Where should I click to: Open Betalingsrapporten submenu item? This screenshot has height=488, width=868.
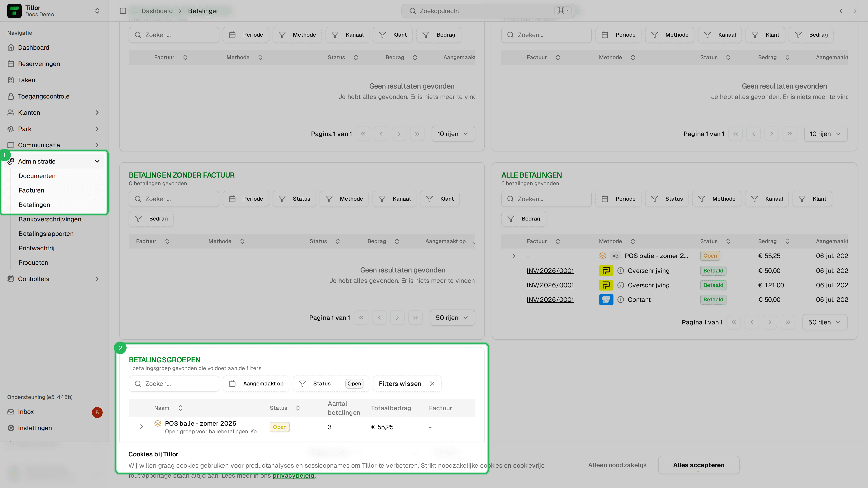[46, 234]
